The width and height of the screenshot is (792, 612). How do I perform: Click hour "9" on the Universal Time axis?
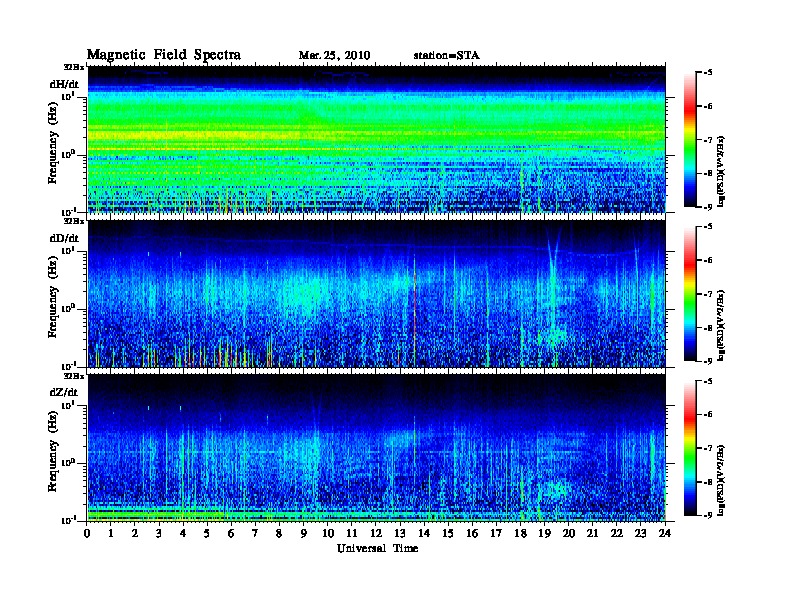pos(304,533)
